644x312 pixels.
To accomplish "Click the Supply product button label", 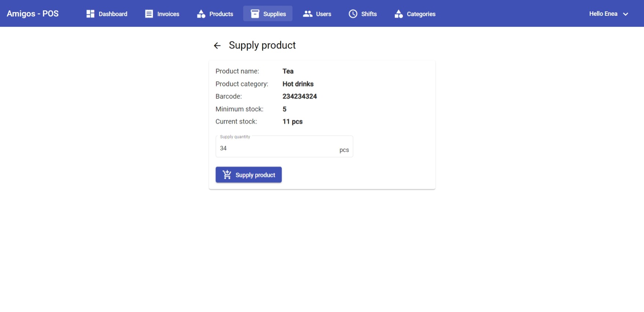I will pyautogui.click(x=255, y=175).
